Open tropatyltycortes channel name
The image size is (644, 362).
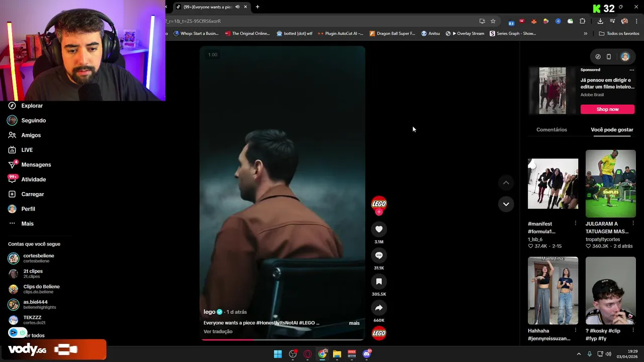click(603, 239)
